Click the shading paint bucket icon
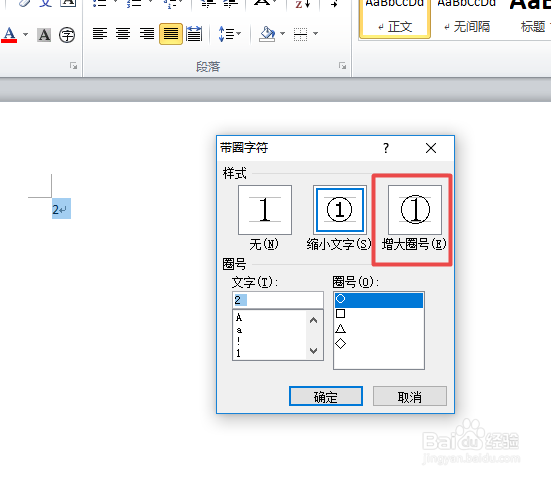The image size is (551, 478). (267, 34)
